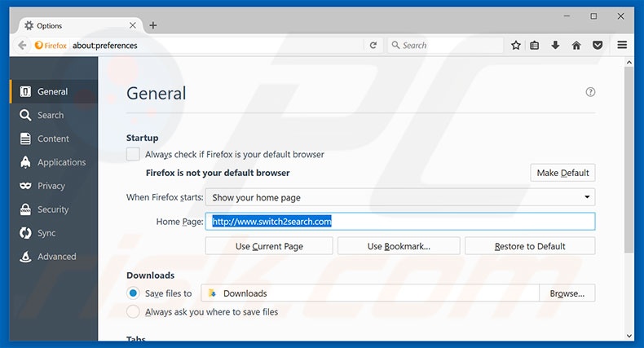The height and width of the screenshot is (348, 644).
Task: Click the scroll down arrow
Action: pyautogui.click(x=629, y=336)
